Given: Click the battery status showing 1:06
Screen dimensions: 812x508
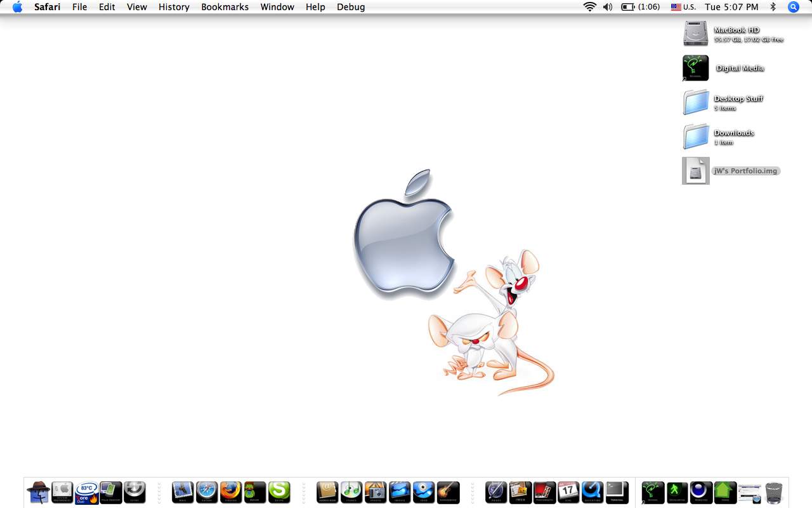Looking at the screenshot, I should [641, 7].
